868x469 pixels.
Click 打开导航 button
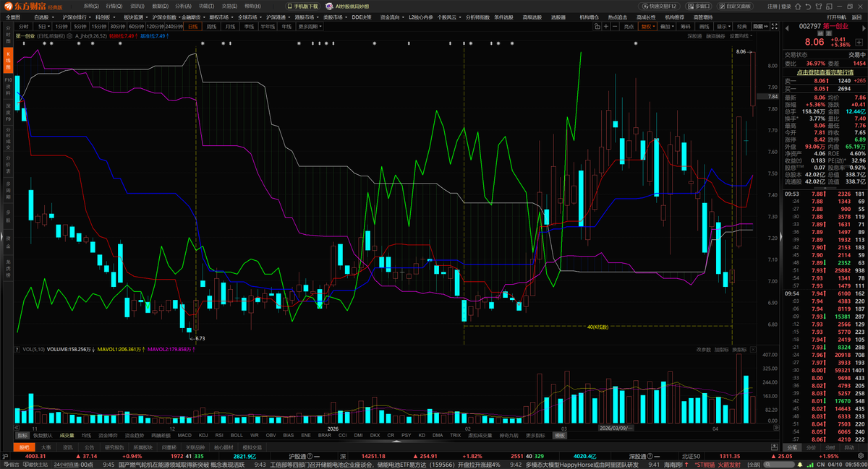835,17
